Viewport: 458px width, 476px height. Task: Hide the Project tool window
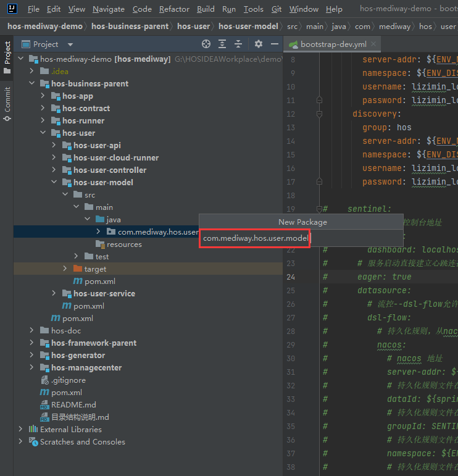[x=275, y=44]
